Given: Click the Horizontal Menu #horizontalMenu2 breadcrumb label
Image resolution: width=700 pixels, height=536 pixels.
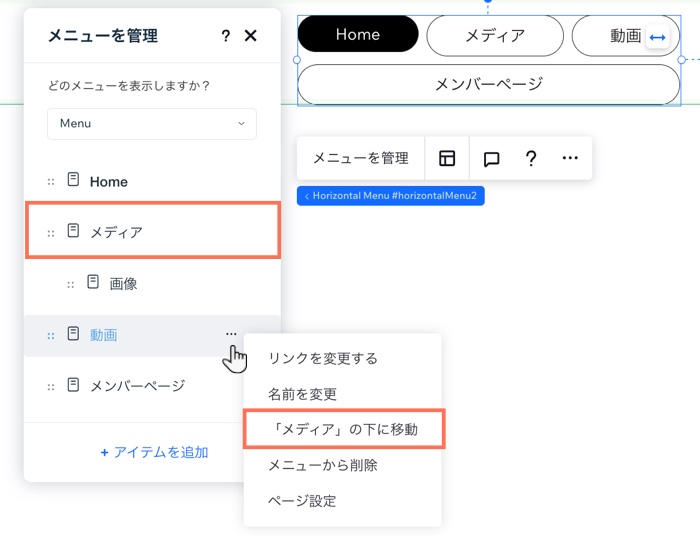Looking at the screenshot, I should [391, 195].
